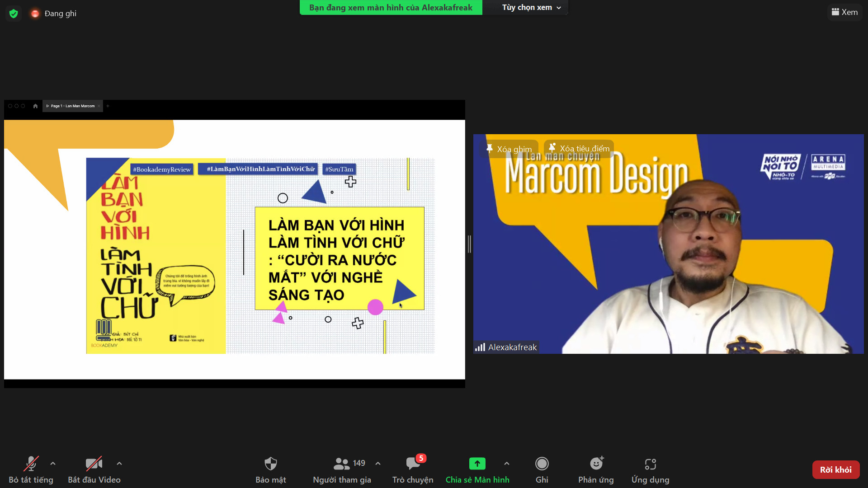The width and height of the screenshot is (868, 488).
Task: Expand share screen options arrow
Action: pos(507,464)
